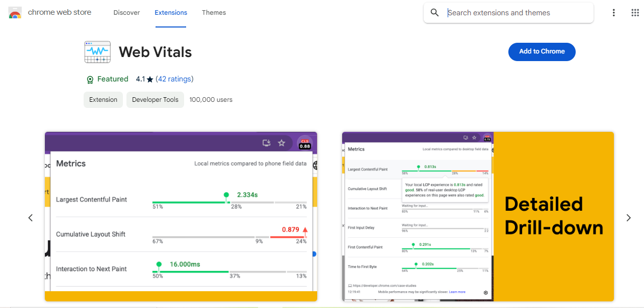This screenshot has height=308, width=644.
Task: Show previous screenshot with left arrow
Action: pos(30,218)
